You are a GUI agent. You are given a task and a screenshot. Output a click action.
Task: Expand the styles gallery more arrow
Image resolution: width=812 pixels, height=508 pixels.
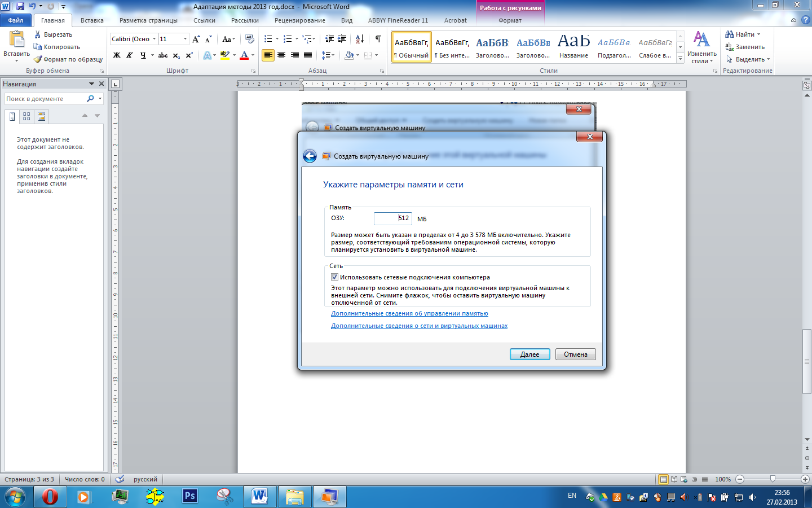click(680, 59)
